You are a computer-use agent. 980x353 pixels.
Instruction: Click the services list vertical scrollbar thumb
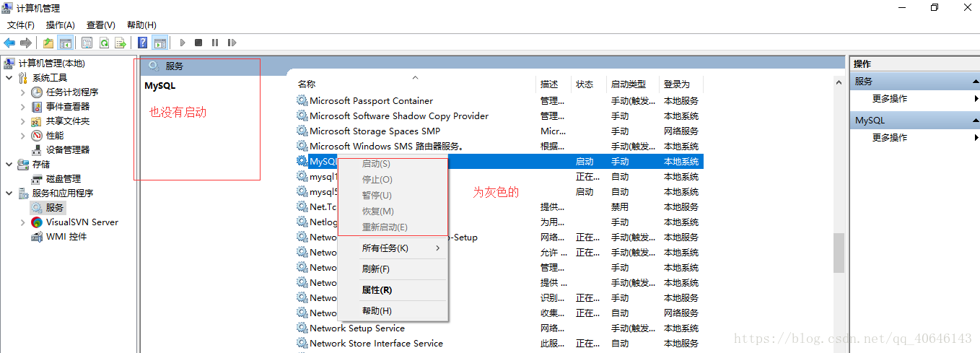tap(839, 253)
